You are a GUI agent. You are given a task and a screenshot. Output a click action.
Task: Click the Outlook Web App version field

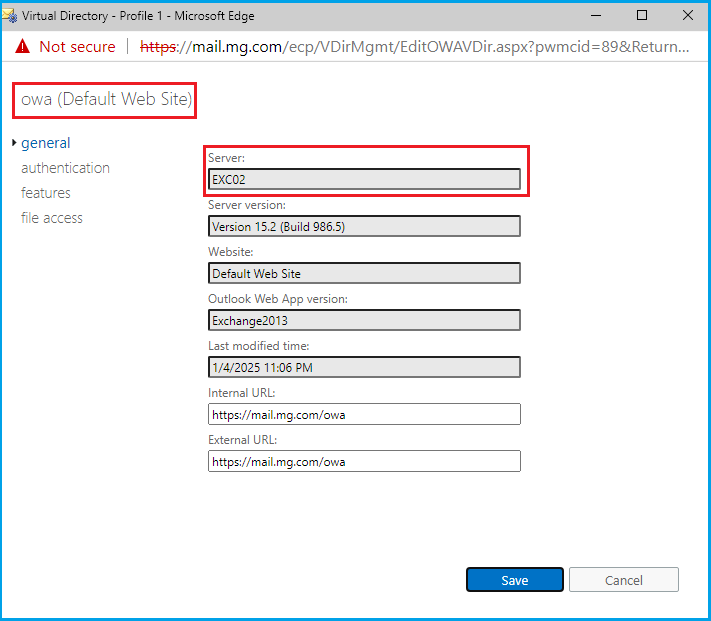364,320
